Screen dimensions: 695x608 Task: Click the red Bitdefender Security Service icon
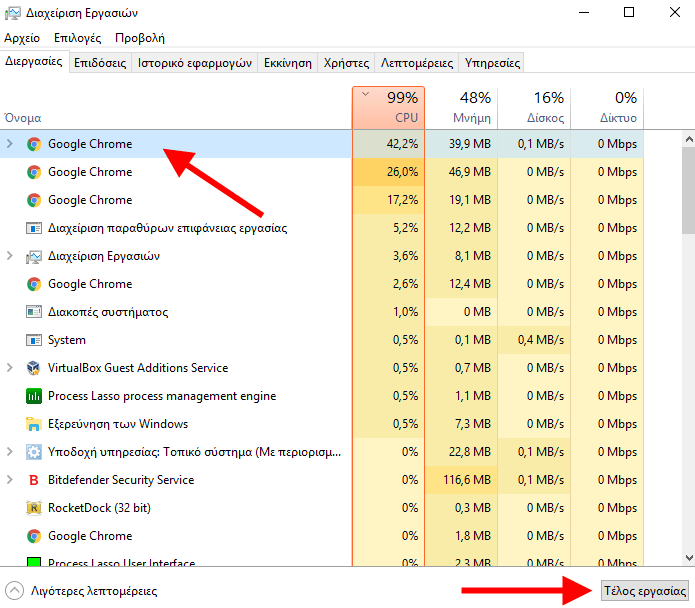(34, 480)
